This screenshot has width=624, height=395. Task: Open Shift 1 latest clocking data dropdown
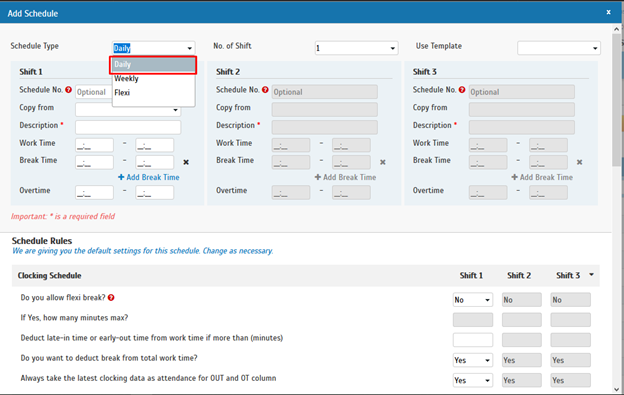(473, 381)
